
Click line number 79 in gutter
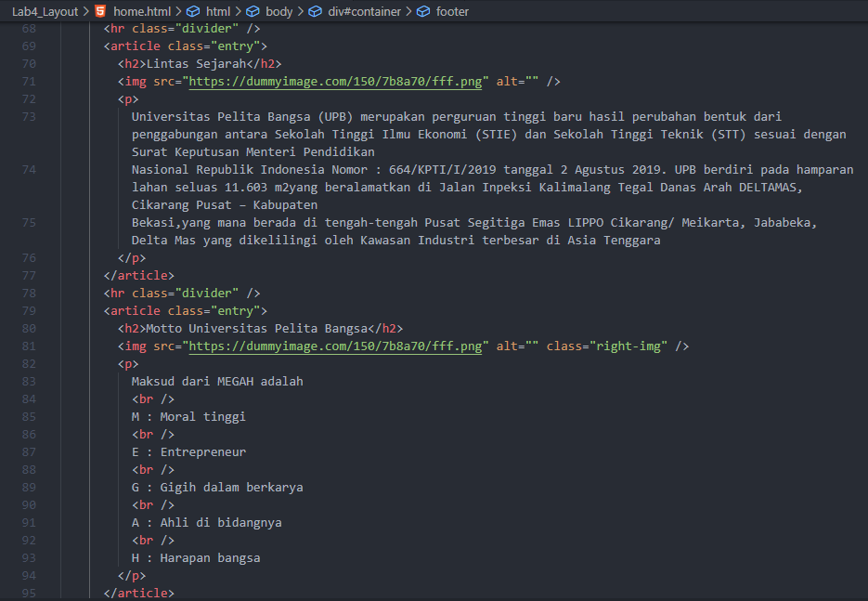29,311
